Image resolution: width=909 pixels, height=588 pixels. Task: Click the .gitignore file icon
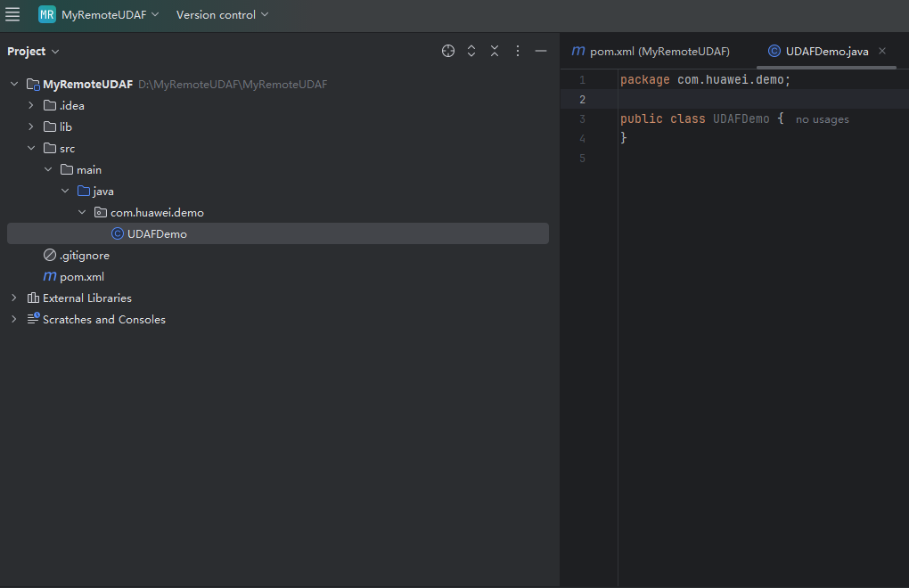50,255
